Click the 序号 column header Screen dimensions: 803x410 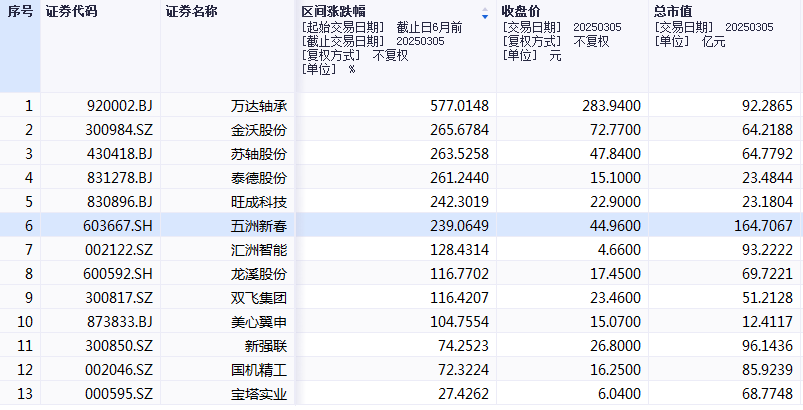(20, 11)
